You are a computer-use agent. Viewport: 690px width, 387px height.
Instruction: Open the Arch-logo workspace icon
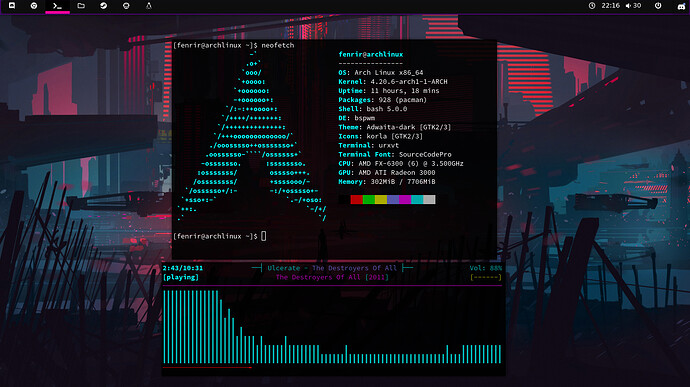[x=149, y=6]
